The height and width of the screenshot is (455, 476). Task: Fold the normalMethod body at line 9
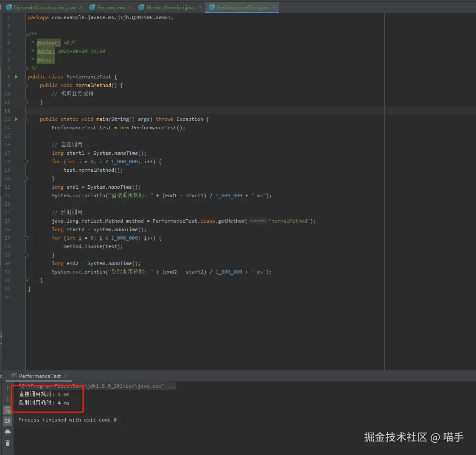[25, 85]
